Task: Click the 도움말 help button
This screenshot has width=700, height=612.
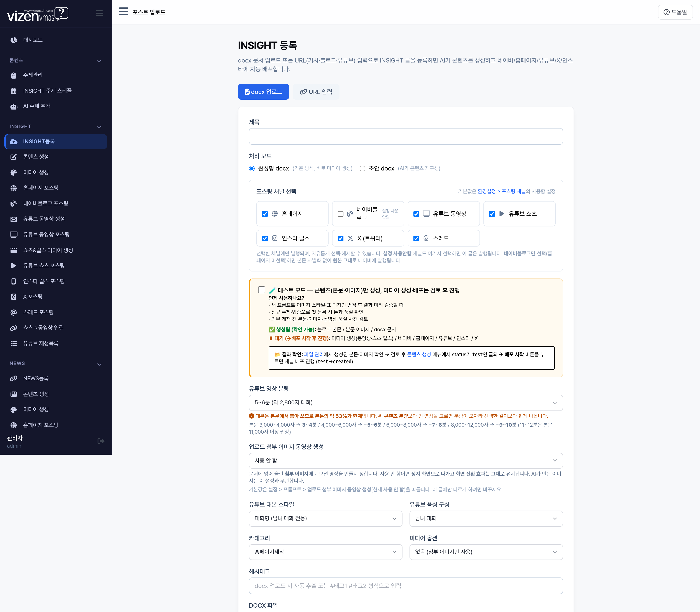Action: [x=675, y=12]
